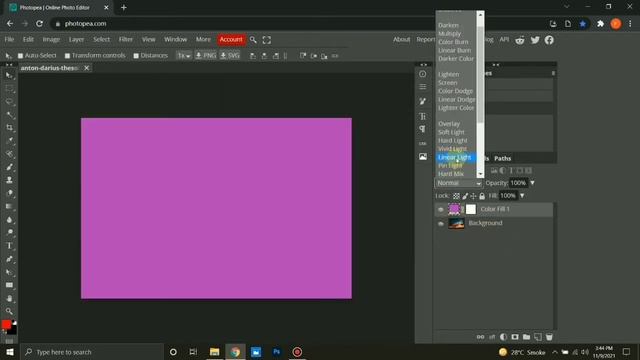Click the link layers icon
The height and width of the screenshot is (360, 640).
tap(480, 337)
